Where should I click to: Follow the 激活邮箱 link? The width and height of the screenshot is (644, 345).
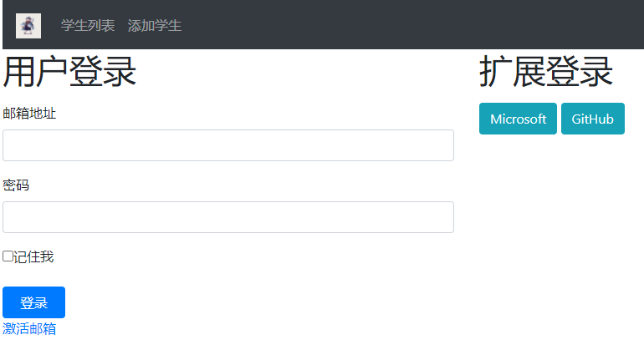click(29, 329)
